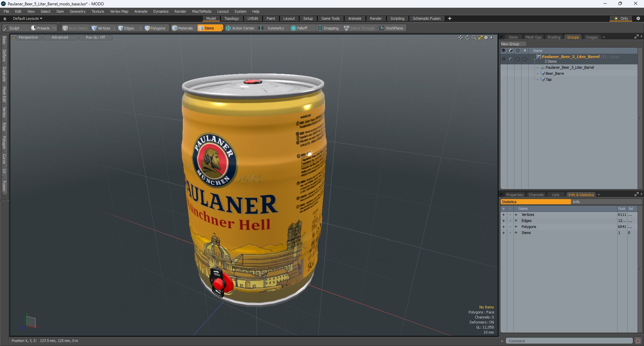Expand the Polygons statistics row
Viewport: 644px width, 346px height.
516,227
